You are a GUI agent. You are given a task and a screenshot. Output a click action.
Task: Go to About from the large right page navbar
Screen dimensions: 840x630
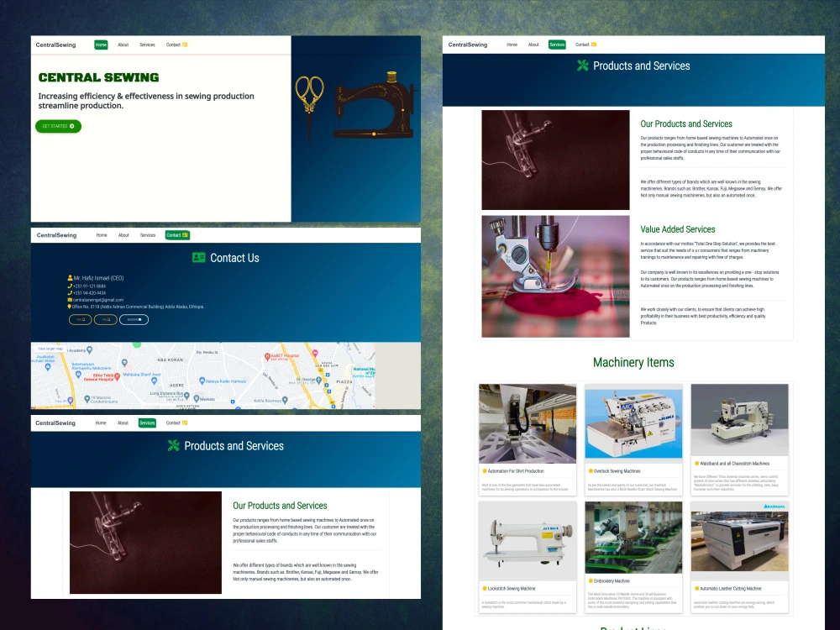click(x=533, y=45)
